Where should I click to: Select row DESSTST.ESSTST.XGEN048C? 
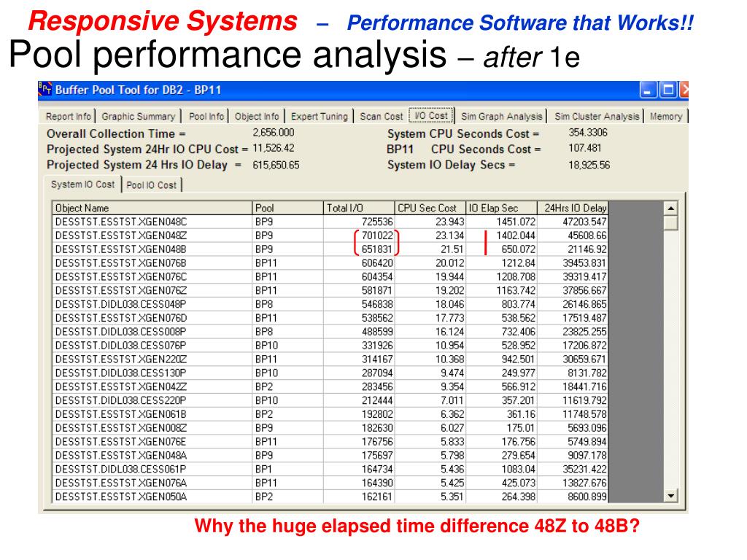point(330,222)
